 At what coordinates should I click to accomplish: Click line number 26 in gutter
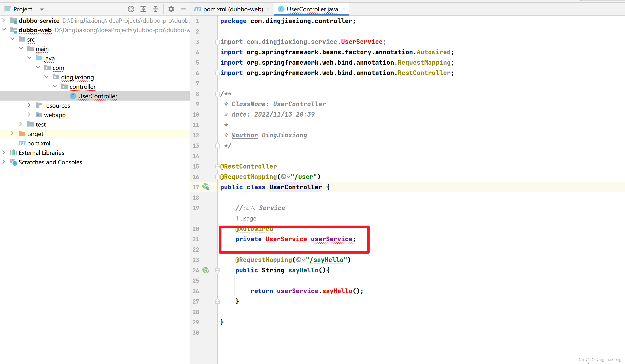coord(196,291)
